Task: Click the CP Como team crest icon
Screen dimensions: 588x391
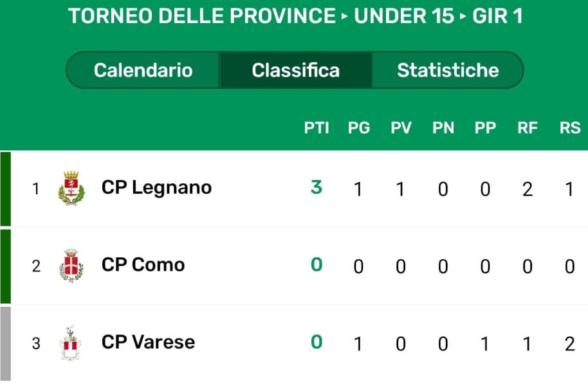Action: click(71, 265)
